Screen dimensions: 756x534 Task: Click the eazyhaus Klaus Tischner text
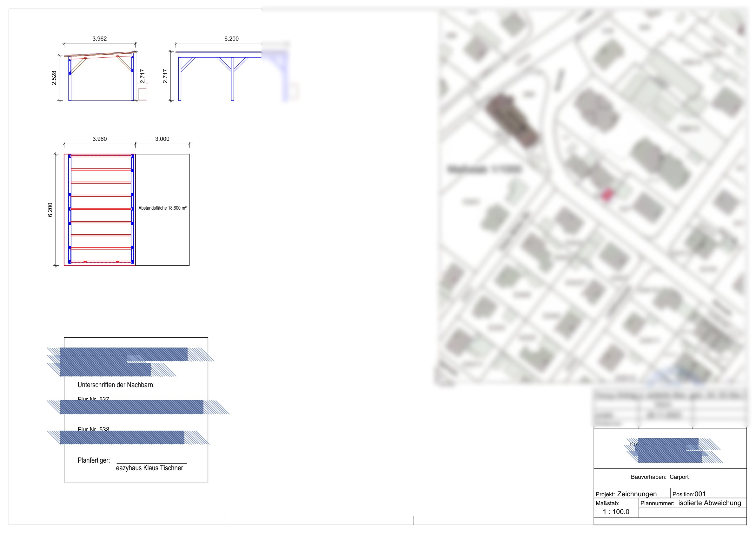click(149, 468)
